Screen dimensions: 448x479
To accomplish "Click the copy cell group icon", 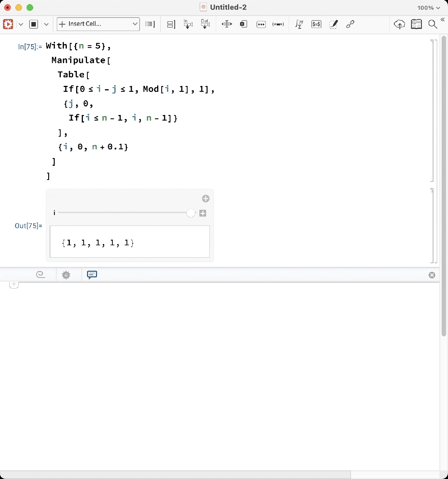I will 243,24.
